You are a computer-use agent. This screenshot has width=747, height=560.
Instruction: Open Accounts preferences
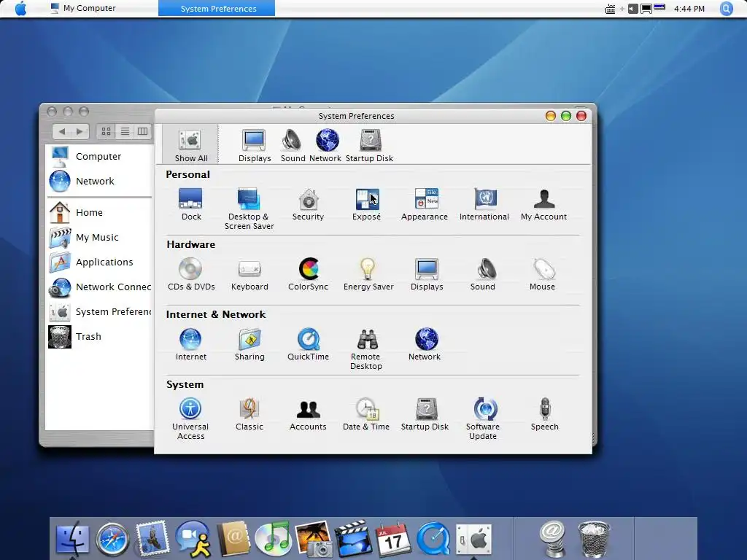pyautogui.click(x=309, y=414)
